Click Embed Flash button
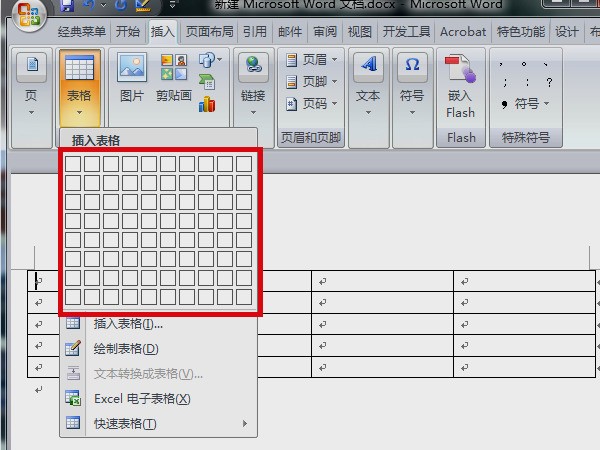This screenshot has height=450, width=600. (x=460, y=86)
